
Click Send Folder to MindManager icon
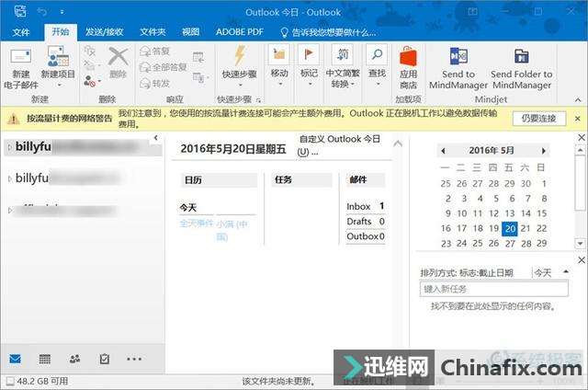point(521,56)
